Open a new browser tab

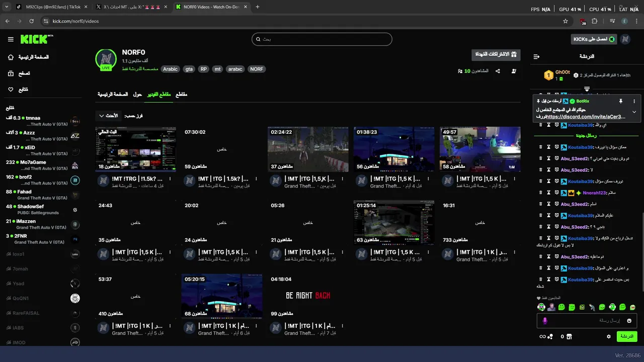(x=258, y=7)
